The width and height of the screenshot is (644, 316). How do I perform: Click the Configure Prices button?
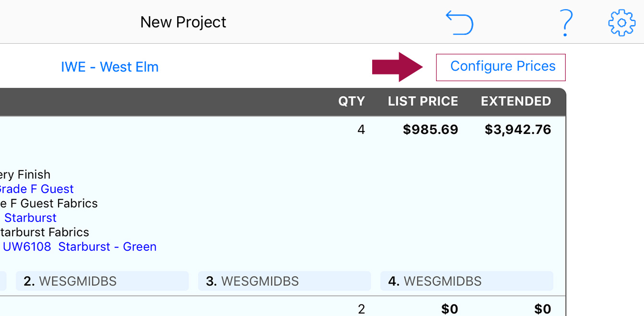click(x=501, y=67)
